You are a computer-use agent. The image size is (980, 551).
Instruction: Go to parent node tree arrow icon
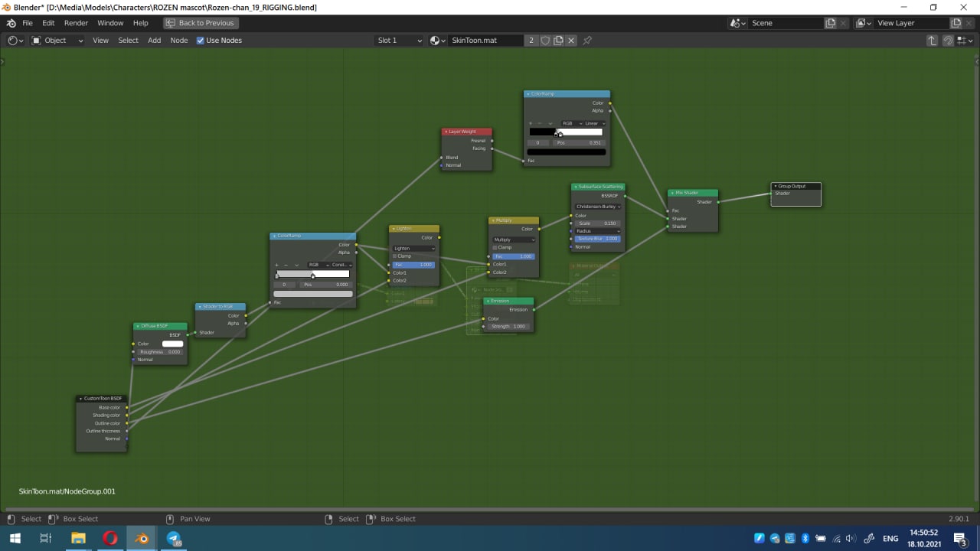point(932,41)
